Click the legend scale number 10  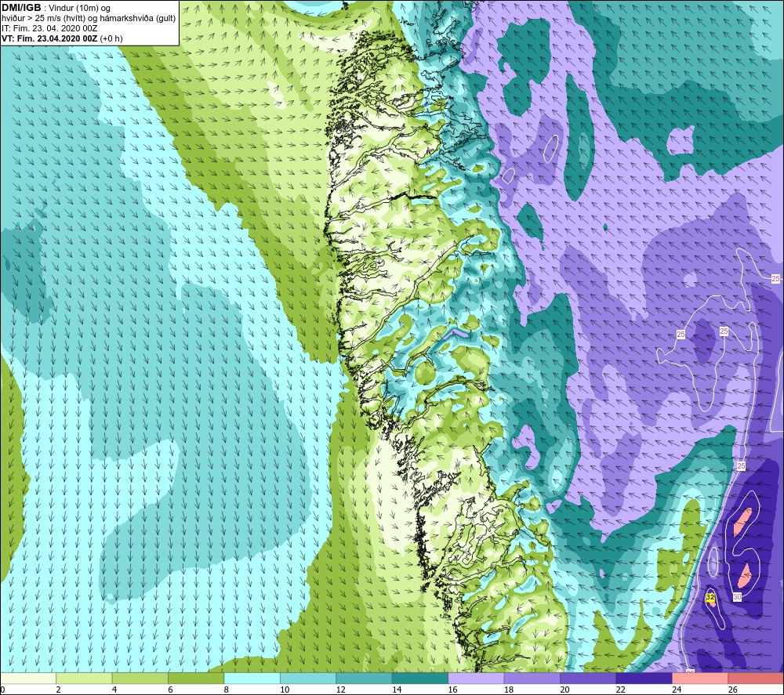(x=285, y=690)
